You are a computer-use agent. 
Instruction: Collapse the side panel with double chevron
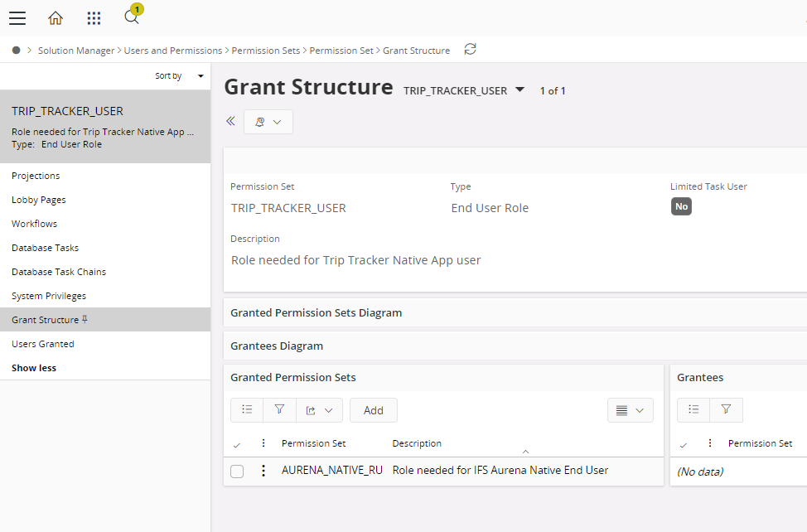click(231, 121)
